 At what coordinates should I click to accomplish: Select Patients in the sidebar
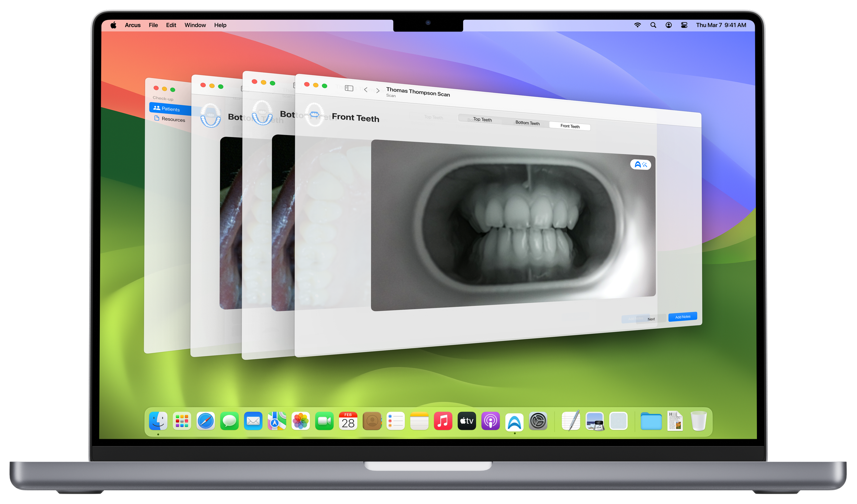(170, 109)
